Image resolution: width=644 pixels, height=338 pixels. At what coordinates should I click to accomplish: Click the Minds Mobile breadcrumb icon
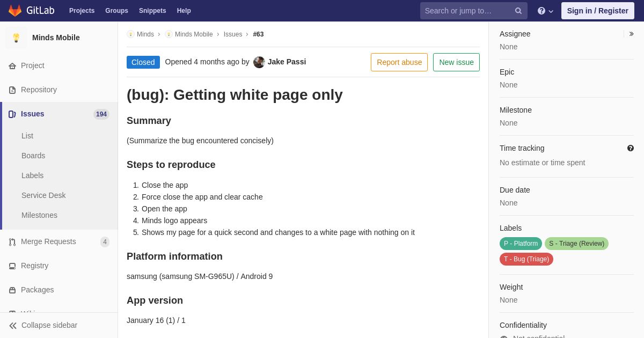point(169,34)
